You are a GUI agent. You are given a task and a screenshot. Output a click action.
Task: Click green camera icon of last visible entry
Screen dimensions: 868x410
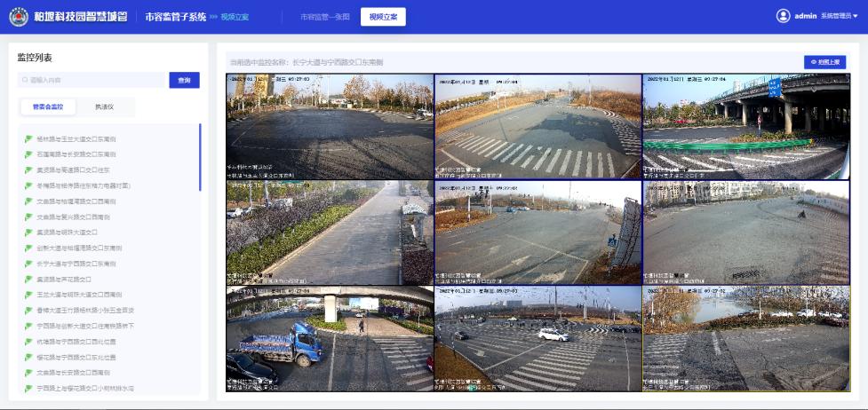[x=28, y=388]
